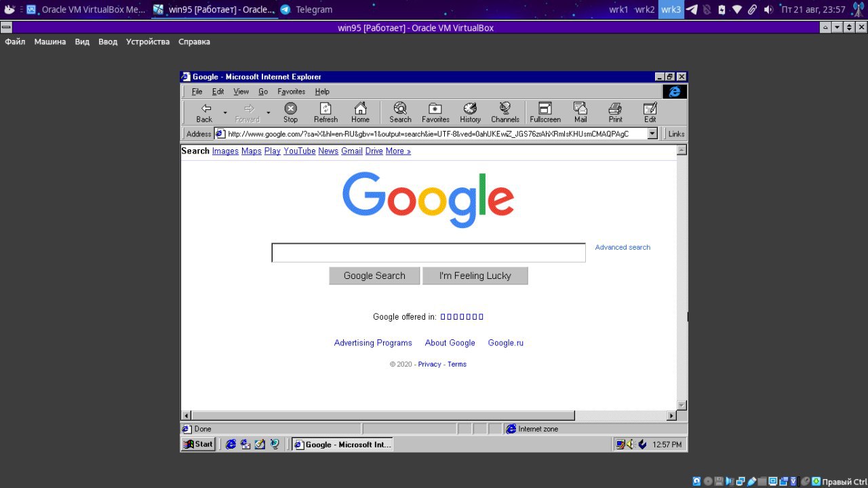The image size is (868, 488).
Task: Open the Go menu
Action: pos(263,92)
